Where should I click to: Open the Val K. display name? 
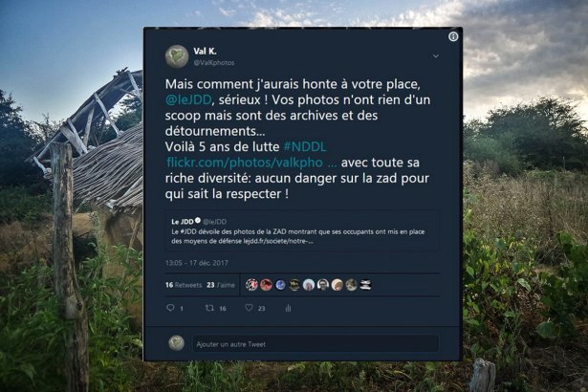pos(205,51)
